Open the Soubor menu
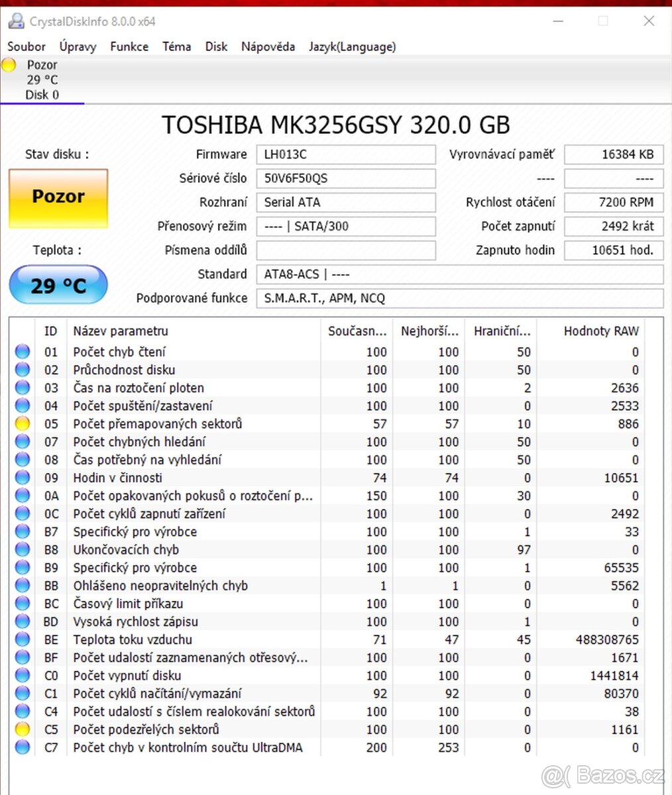The height and width of the screenshot is (795, 672). pyautogui.click(x=26, y=46)
